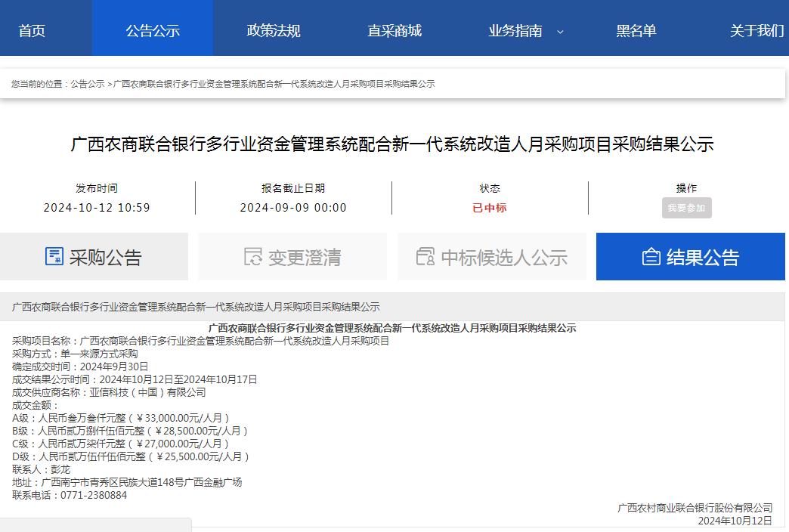Go to 直采商城 in navigation bar
Image resolution: width=789 pixels, height=532 pixels.
pos(394,31)
